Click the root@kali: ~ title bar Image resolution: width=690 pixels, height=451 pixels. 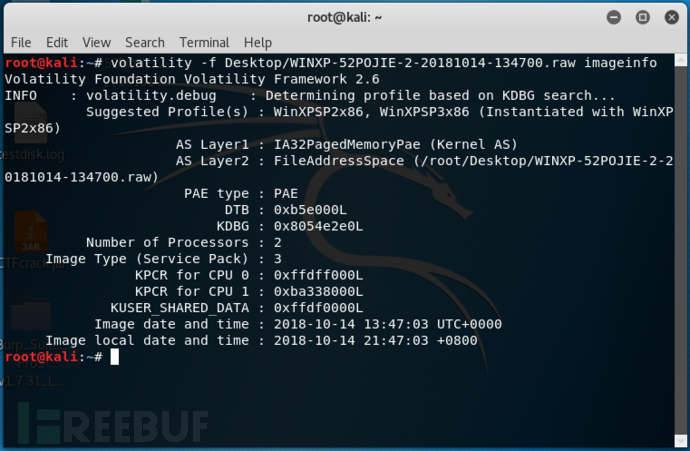[345, 18]
